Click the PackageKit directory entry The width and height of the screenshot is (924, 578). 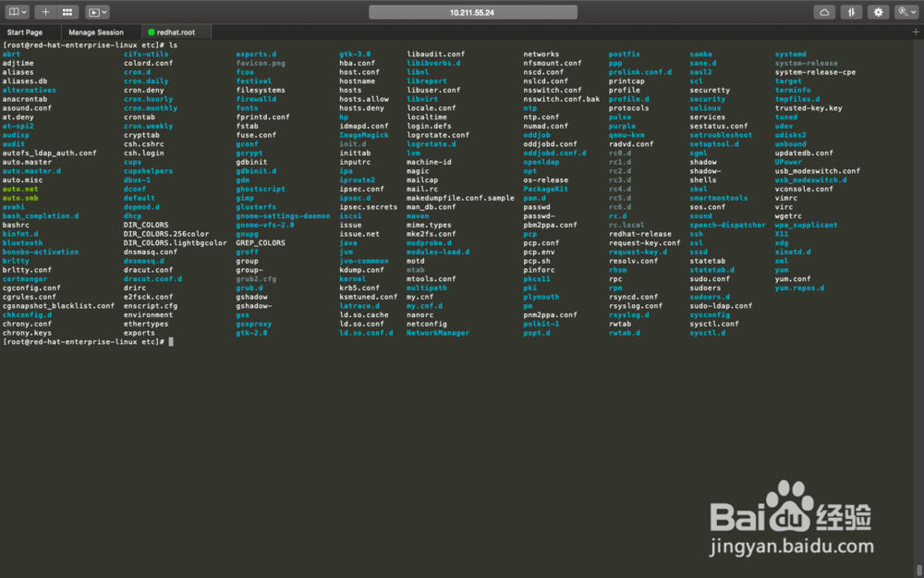pos(546,189)
